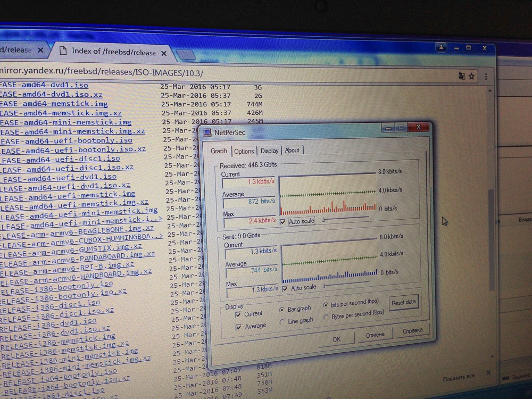The height and width of the screenshot is (399, 532).
Task: Open the i386-dvd1.iso.xz link
Action: click(55, 331)
